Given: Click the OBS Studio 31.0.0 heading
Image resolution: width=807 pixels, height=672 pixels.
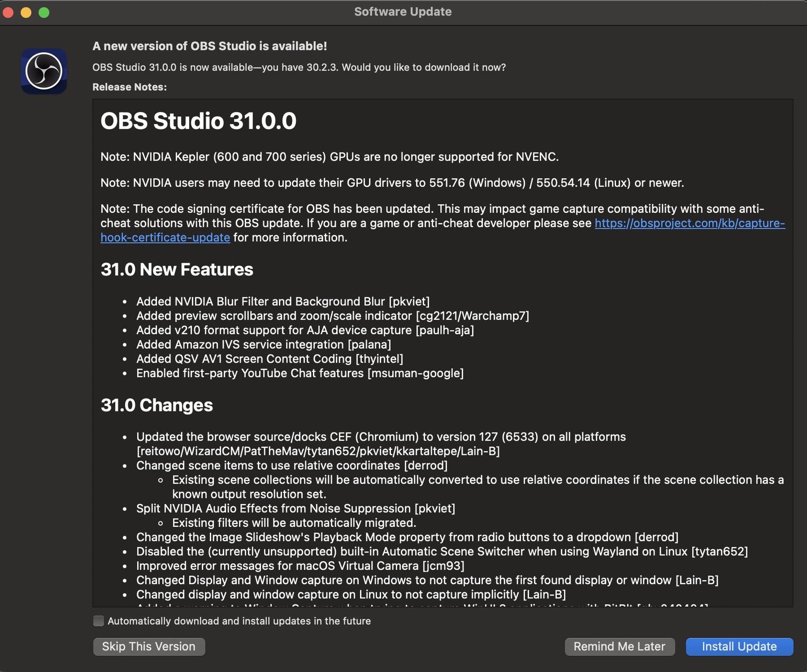Looking at the screenshot, I should [198, 121].
